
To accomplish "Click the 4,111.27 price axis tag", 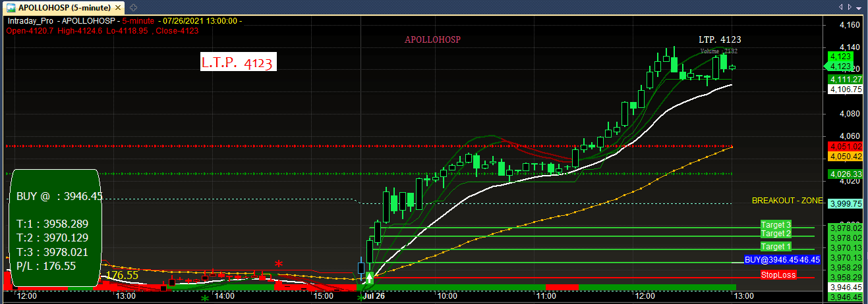I will coord(846,79).
